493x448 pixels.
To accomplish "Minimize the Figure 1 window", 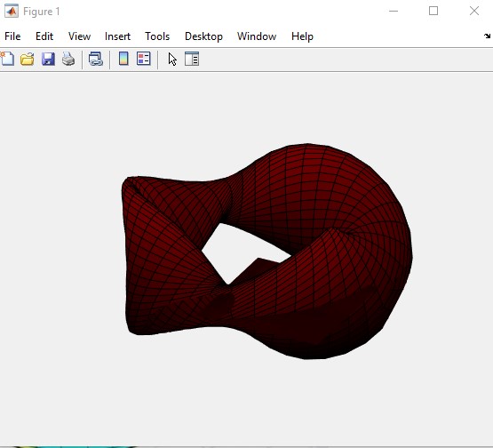I will click(394, 11).
